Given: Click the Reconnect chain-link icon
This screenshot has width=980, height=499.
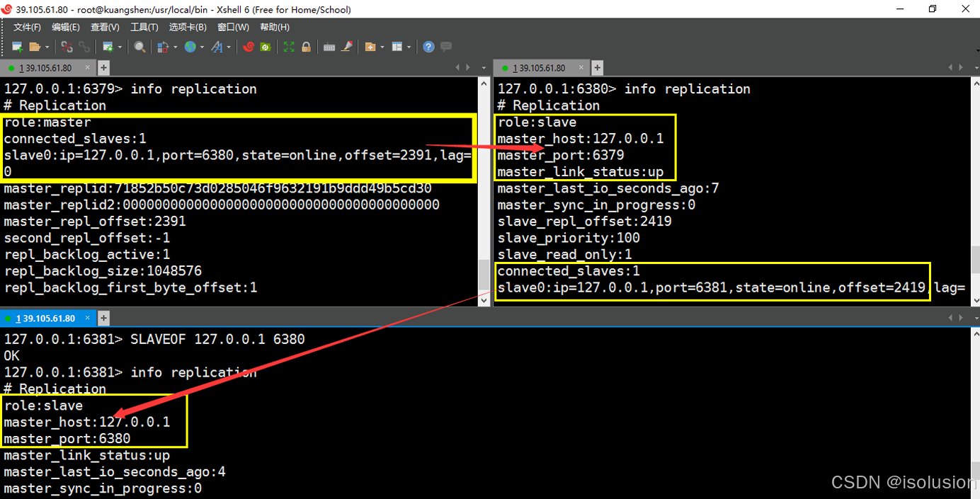Looking at the screenshot, I should click(84, 47).
